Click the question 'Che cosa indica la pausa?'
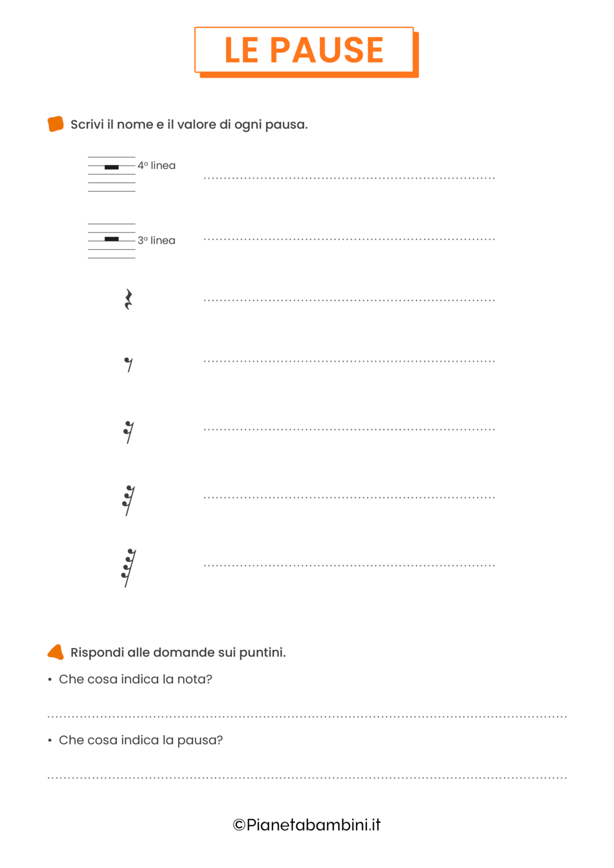 click(x=141, y=740)
